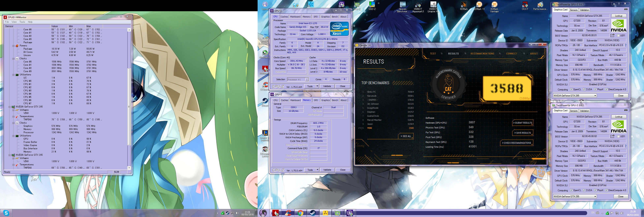The image size is (644, 217).
Task: Toggle the OpenCL checkbox in bottom GPU-Z
Action: pos(571,190)
